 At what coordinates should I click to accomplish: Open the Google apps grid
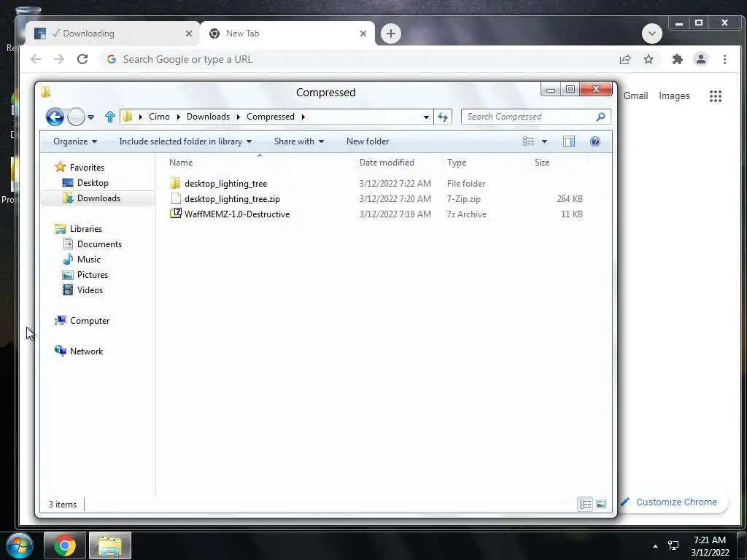(715, 96)
